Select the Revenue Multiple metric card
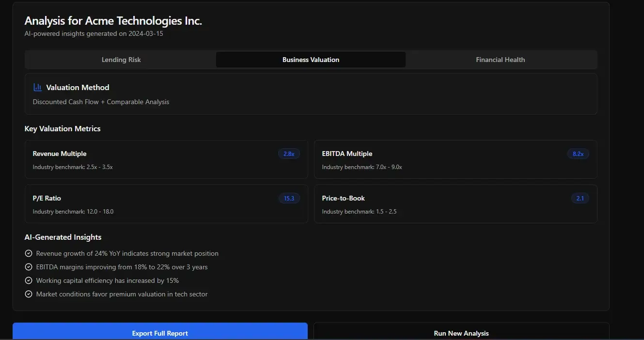This screenshot has height=340, width=644. (166, 160)
